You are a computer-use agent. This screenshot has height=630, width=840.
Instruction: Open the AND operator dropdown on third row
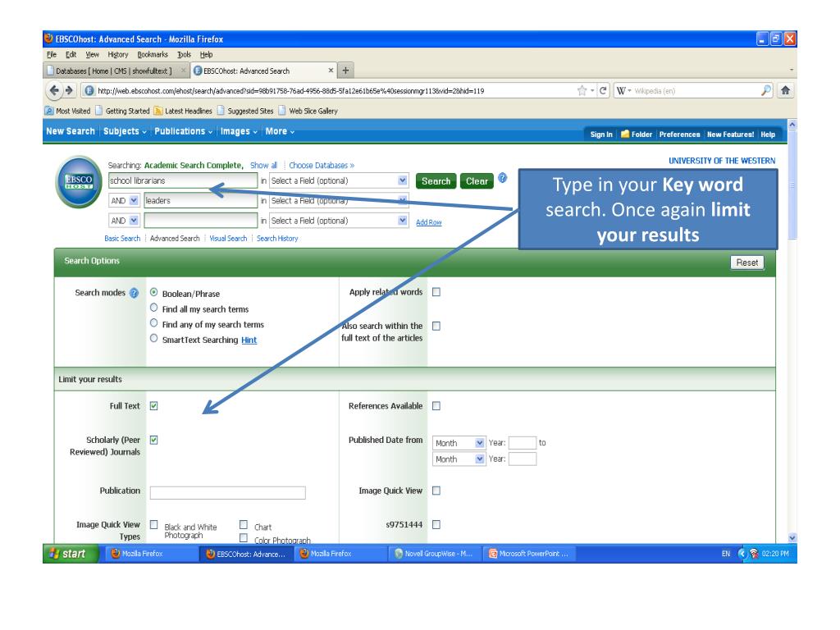click(124, 221)
